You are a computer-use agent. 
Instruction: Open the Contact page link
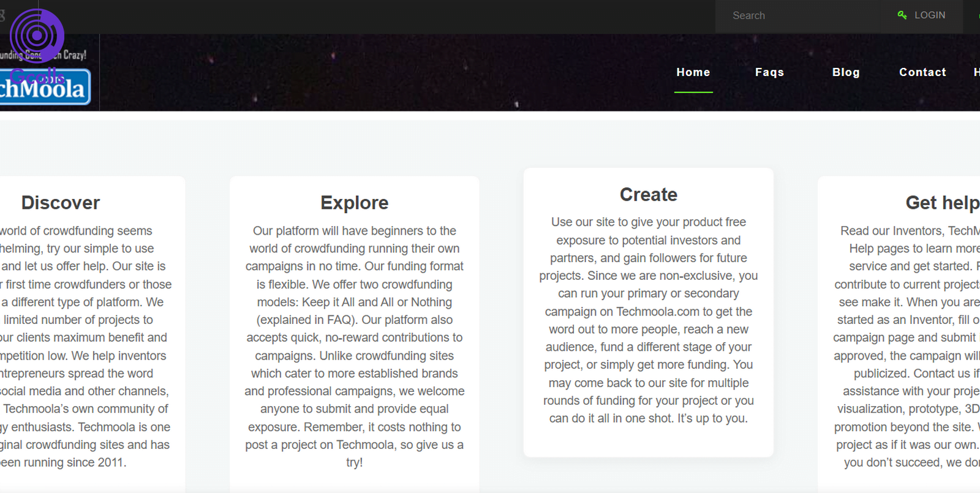(x=922, y=72)
